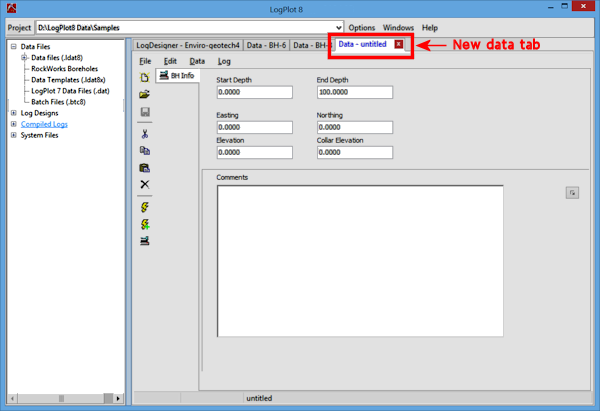Expand the System Files tree node
This screenshot has height=411, width=600.
[13, 135]
